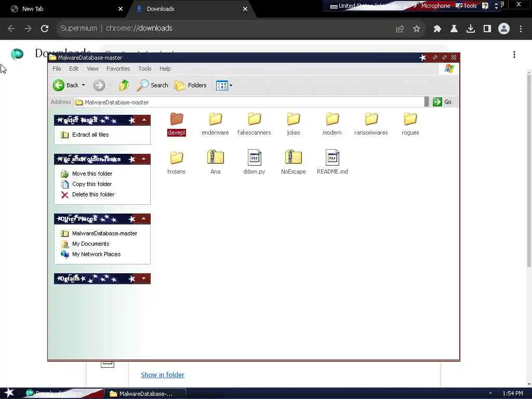Image resolution: width=532 pixels, height=399 pixels.
Task: Click Copy this folder
Action: click(86, 184)
